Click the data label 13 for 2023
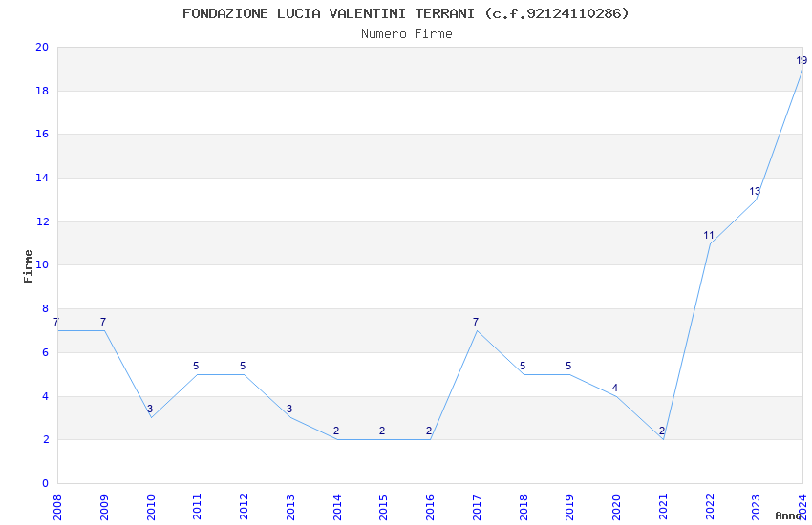This screenshot has width=812, height=525. 755,191
